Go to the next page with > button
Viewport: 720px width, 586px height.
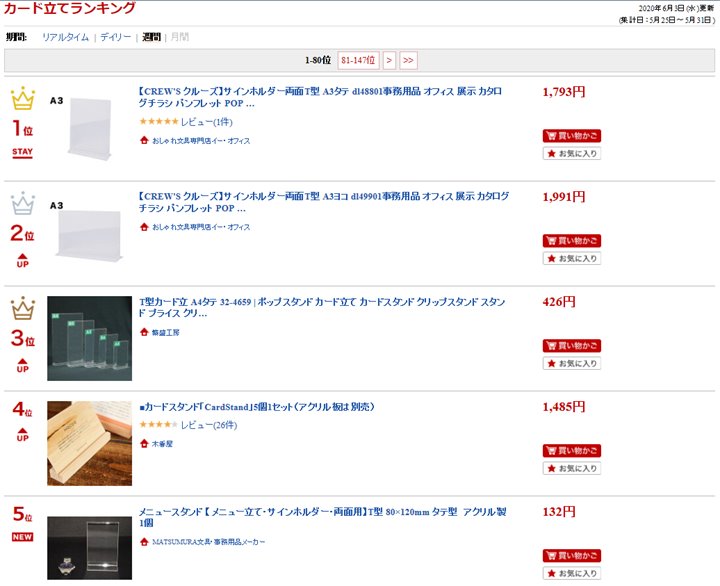click(389, 60)
